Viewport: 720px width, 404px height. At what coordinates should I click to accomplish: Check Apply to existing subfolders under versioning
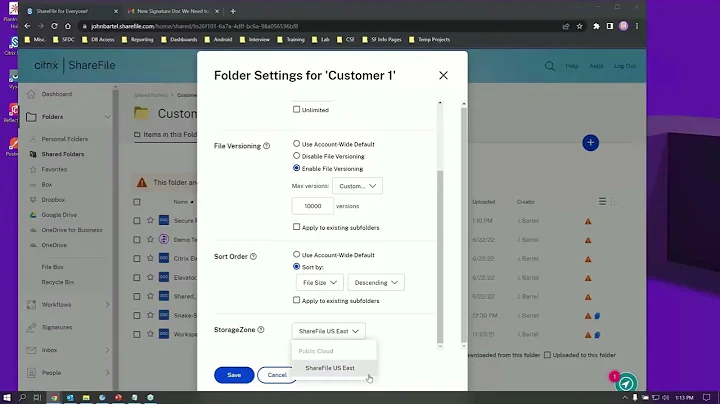click(296, 227)
